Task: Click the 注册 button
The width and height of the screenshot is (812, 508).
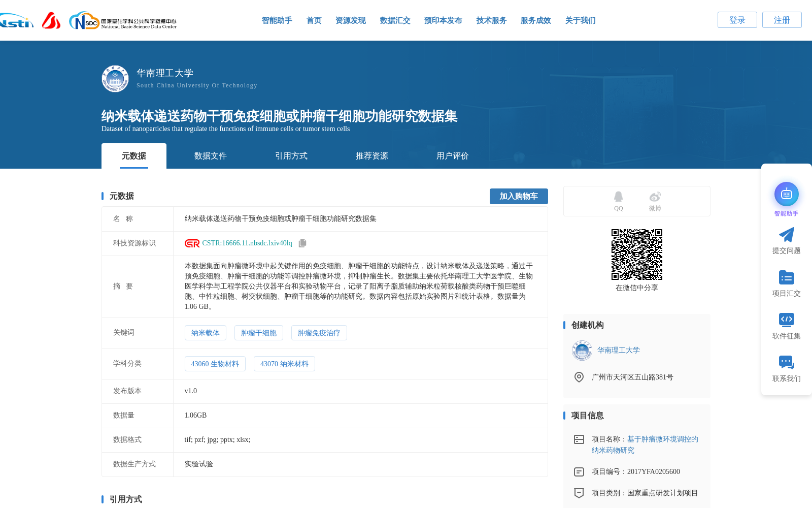Action: [782, 20]
